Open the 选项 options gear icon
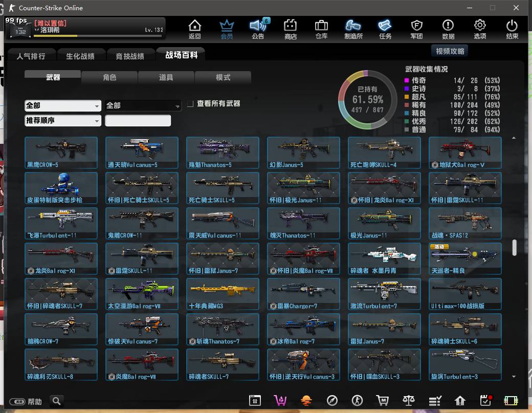The width and height of the screenshot is (532, 413). [480, 29]
